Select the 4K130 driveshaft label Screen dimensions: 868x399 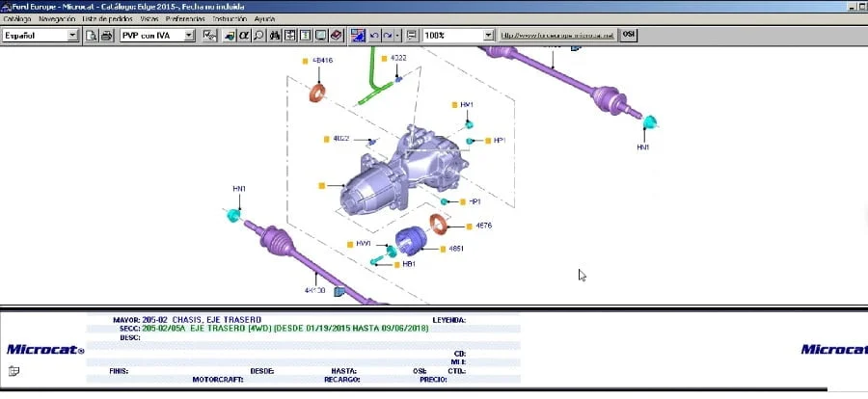(315, 290)
